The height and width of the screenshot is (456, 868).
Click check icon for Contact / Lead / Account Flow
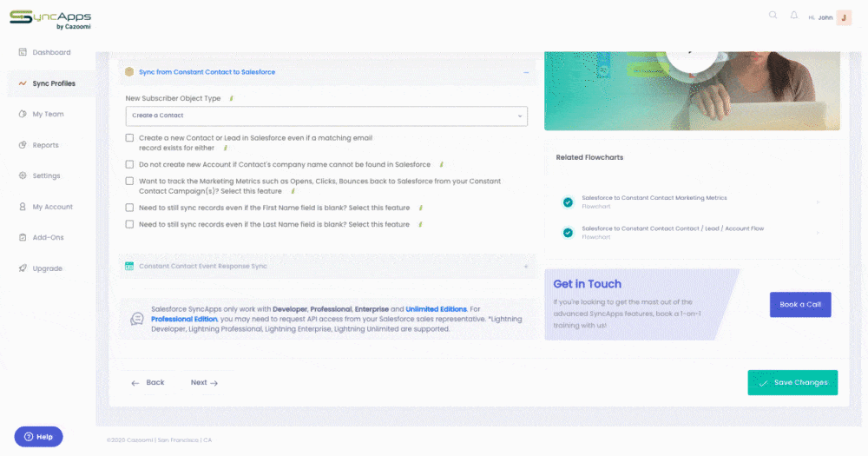coord(568,233)
